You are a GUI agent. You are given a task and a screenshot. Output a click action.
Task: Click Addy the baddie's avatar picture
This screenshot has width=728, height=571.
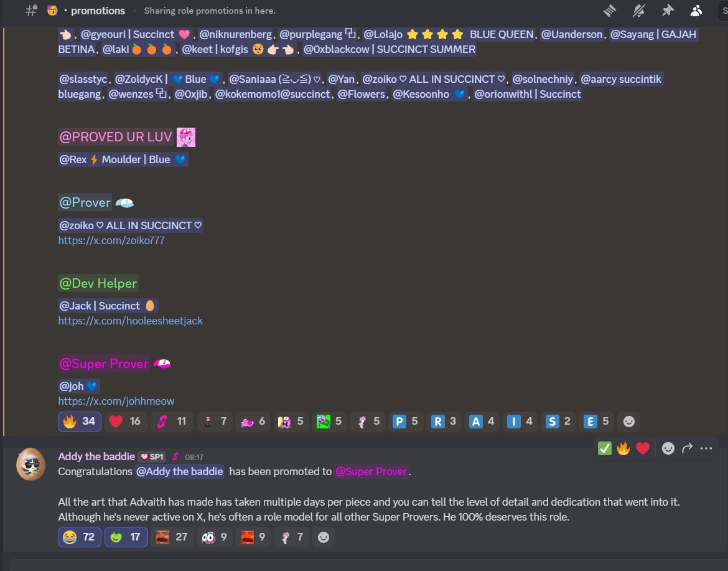[x=30, y=464]
